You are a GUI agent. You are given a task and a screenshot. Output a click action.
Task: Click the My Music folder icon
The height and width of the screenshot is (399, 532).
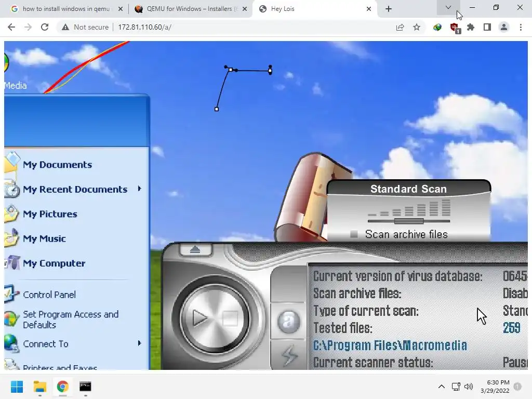click(11, 238)
